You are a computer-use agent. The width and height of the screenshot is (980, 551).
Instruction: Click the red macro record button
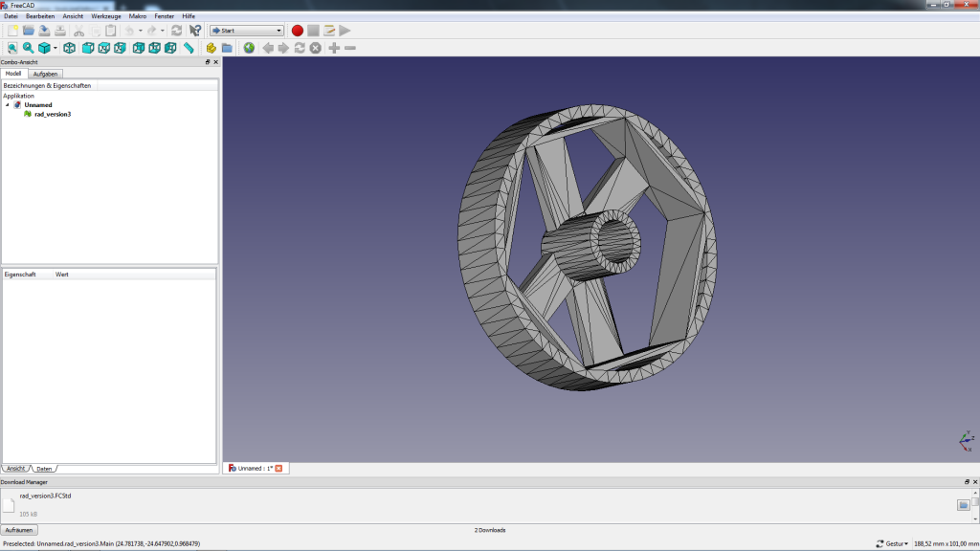pyautogui.click(x=298, y=31)
